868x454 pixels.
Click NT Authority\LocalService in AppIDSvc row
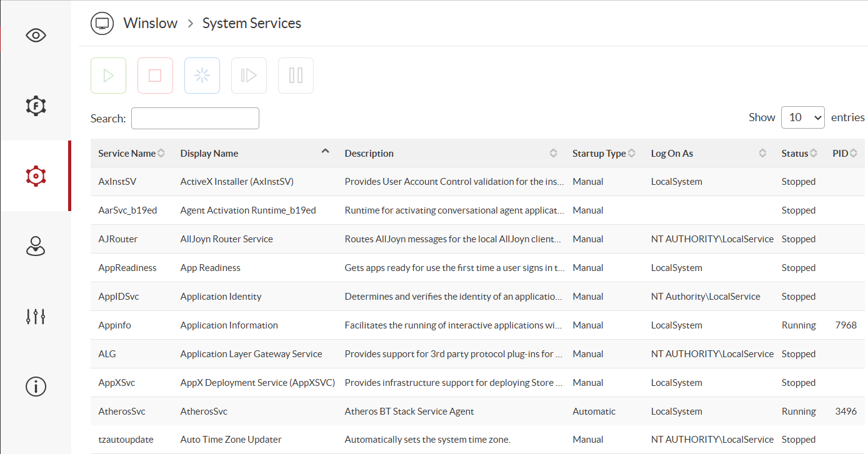click(x=706, y=297)
